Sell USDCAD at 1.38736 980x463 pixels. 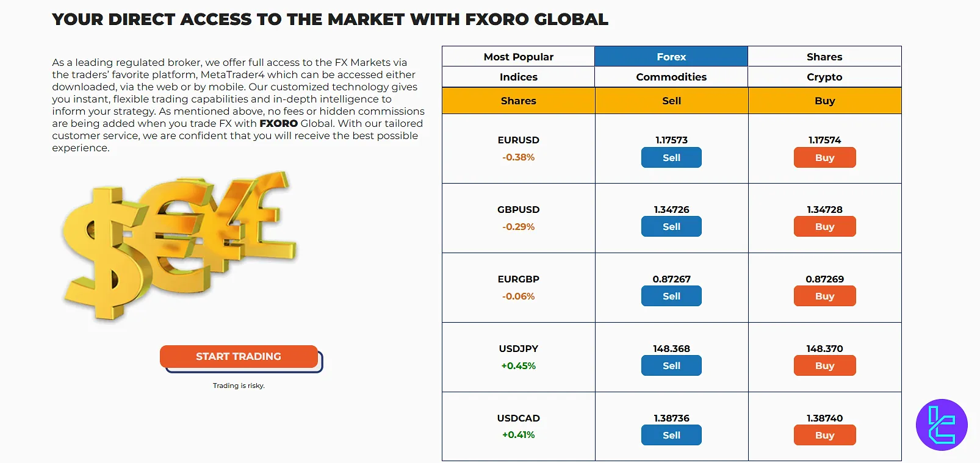coord(671,436)
